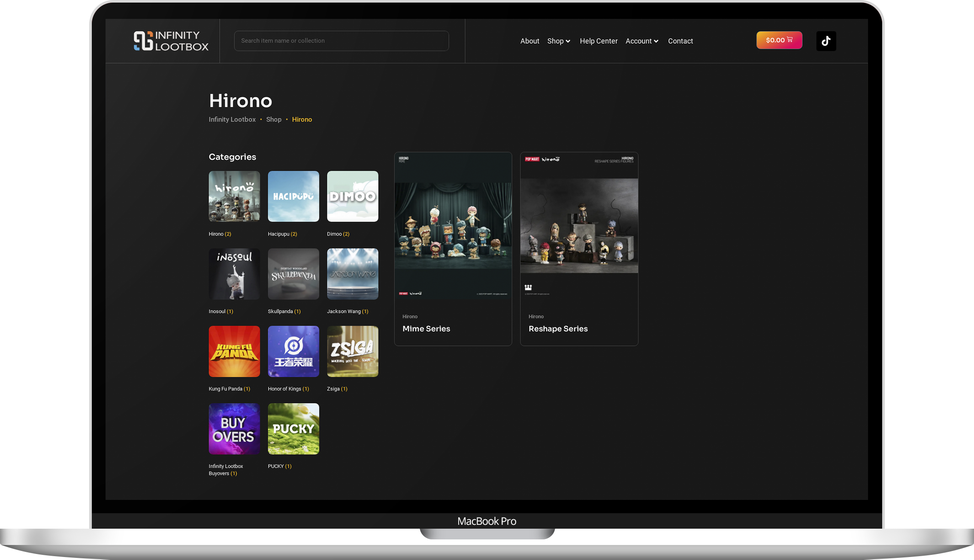Click the Infinity Lootbox logo
Image resolution: width=974 pixels, height=560 pixels.
click(171, 41)
